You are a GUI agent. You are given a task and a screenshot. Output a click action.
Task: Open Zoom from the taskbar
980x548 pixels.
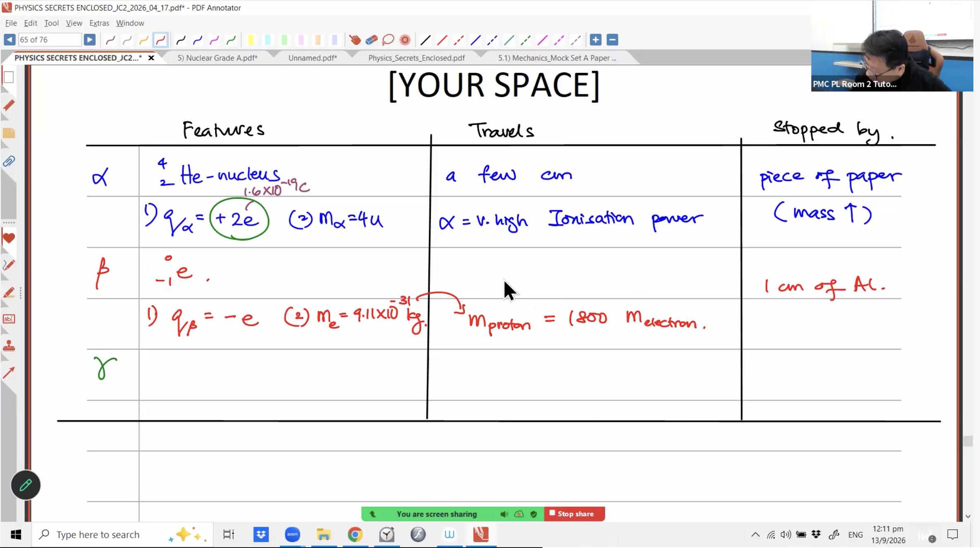pyautogui.click(x=292, y=534)
